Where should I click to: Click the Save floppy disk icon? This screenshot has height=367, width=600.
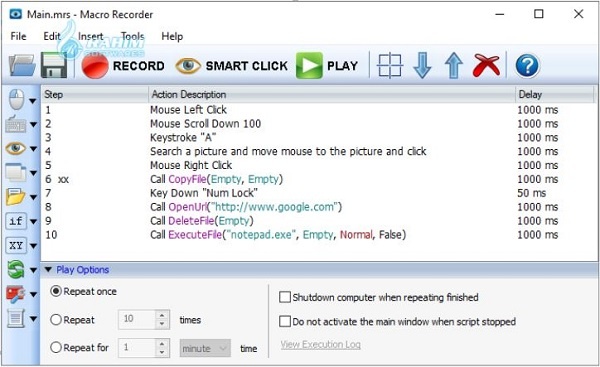54,65
